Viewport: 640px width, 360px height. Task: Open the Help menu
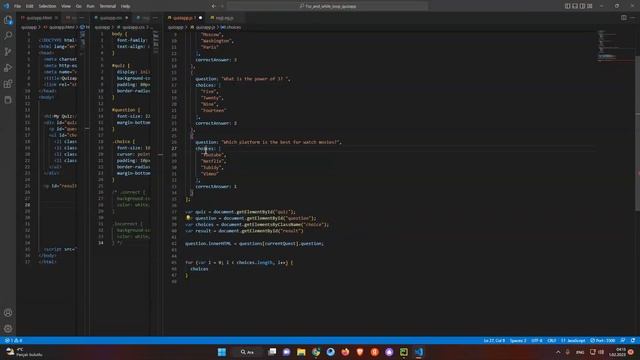125,6
